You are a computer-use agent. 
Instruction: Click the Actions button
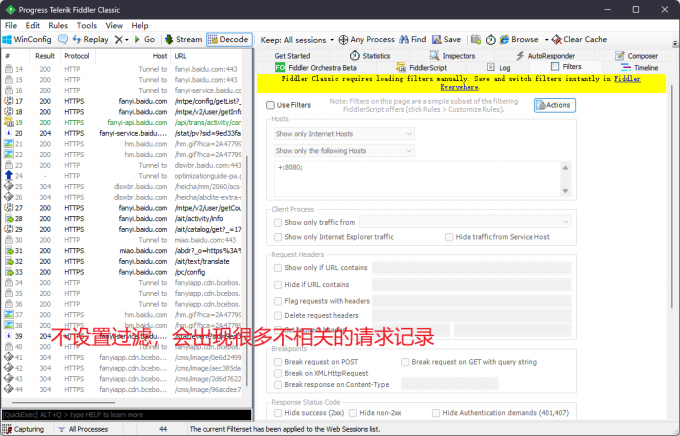[x=555, y=105]
